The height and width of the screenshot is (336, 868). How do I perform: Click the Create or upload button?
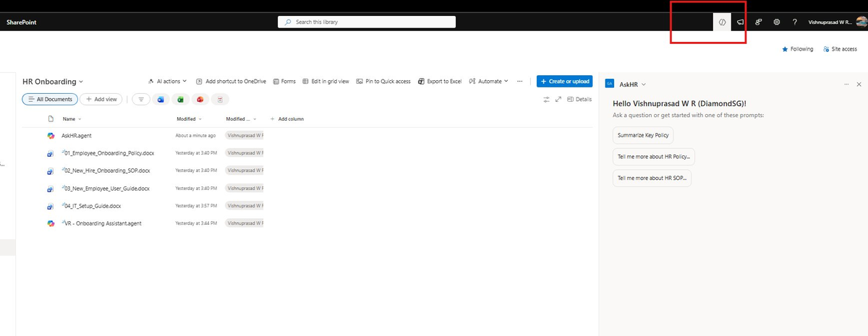coord(564,82)
